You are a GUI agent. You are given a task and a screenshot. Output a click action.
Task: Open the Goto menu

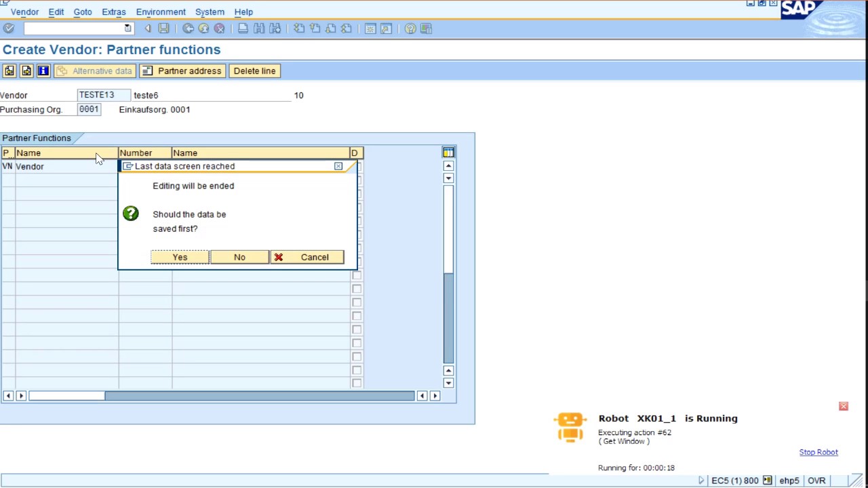click(x=83, y=12)
